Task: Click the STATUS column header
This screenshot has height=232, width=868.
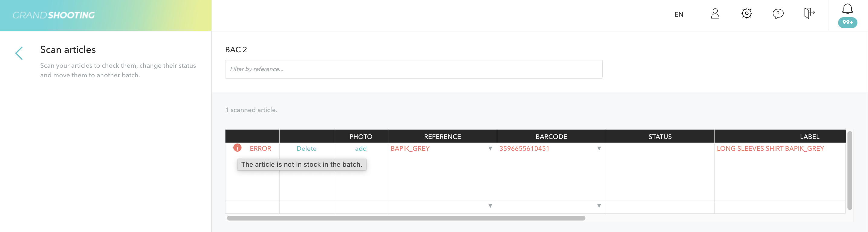Action: tap(660, 137)
